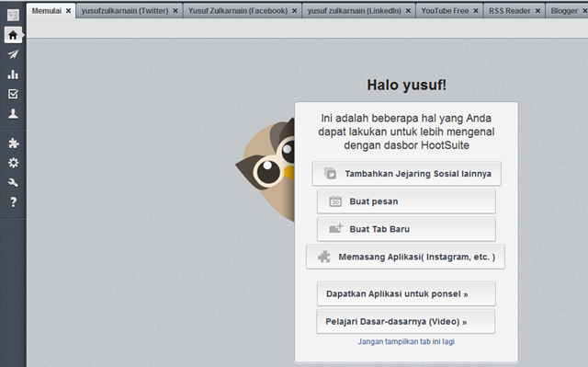Close the yusufzulkarnain (Twitter) tab

[x=175, y=11]
